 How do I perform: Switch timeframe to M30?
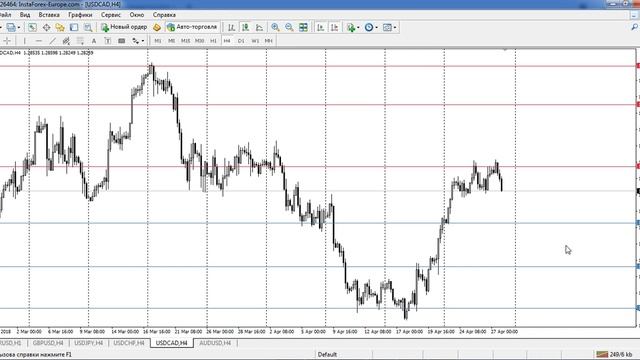pos(199,41)
